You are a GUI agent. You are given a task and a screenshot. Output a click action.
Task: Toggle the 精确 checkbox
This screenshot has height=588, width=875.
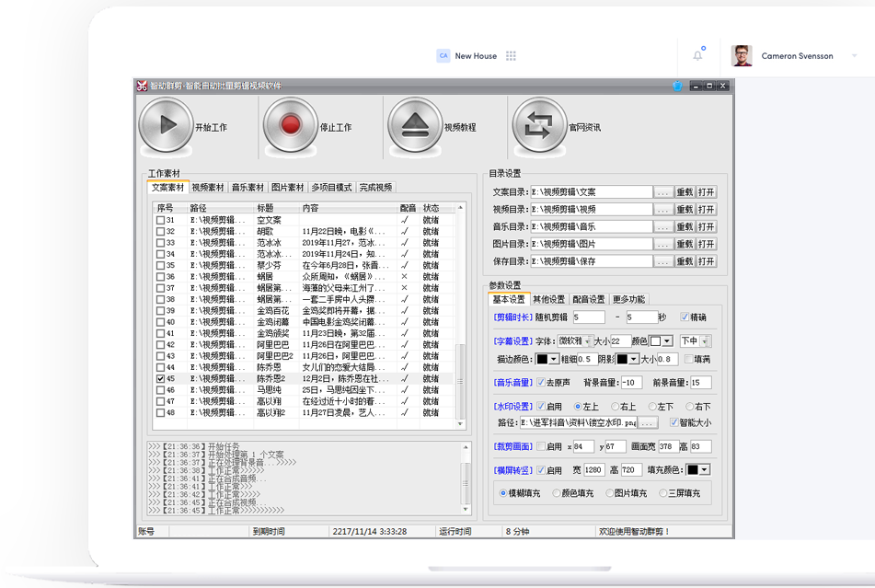[x=685, y=317]
